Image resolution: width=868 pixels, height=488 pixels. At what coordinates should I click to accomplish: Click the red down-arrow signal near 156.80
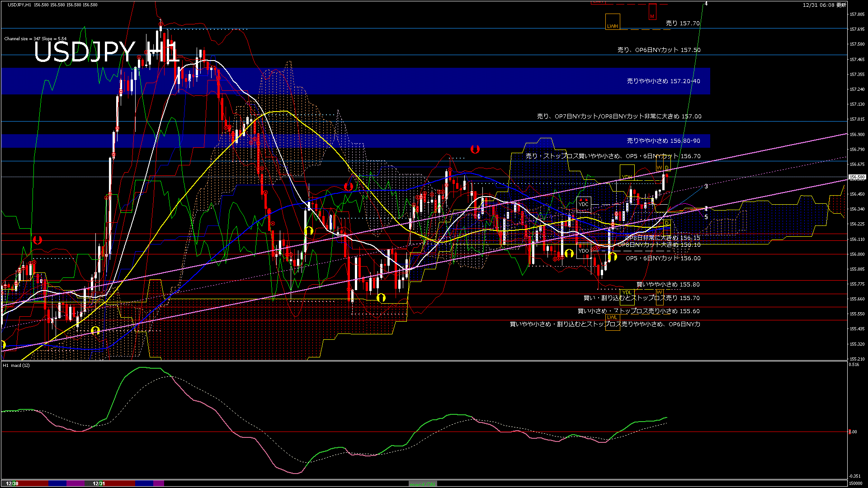[x=475, y=149]
